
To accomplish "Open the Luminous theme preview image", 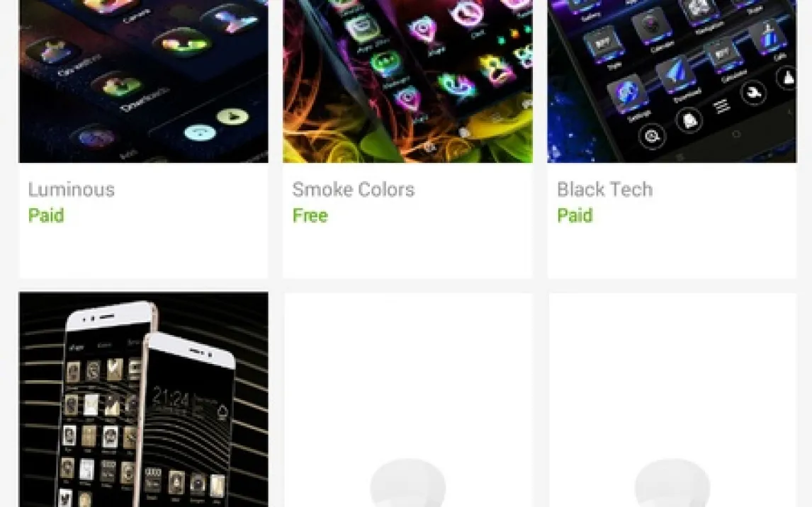I will (x=143, y=81).
